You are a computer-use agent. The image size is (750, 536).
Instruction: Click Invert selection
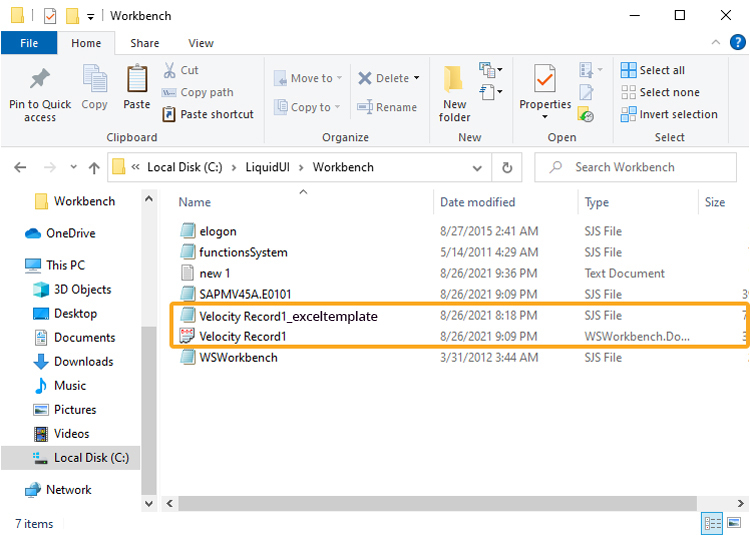point(669,114)
